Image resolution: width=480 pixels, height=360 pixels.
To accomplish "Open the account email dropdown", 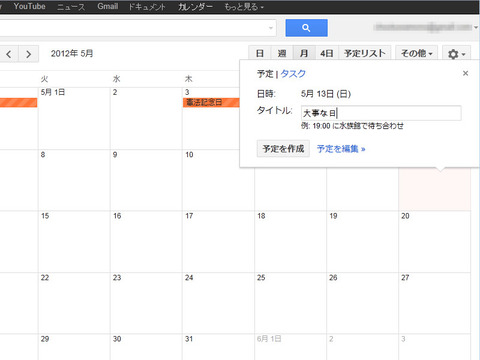I will click(426, 28).
